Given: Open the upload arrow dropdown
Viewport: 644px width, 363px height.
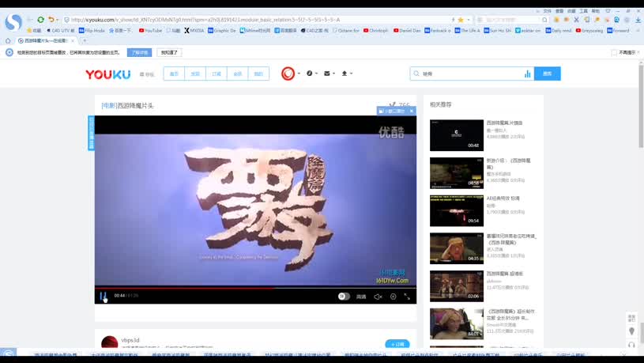Looking at the screenshot, I should pos(347,74).
